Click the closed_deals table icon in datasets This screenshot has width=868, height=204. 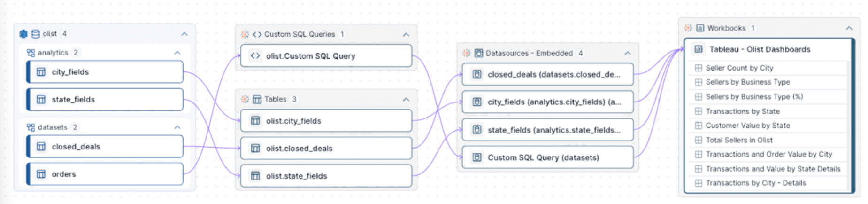pos(41,147)
